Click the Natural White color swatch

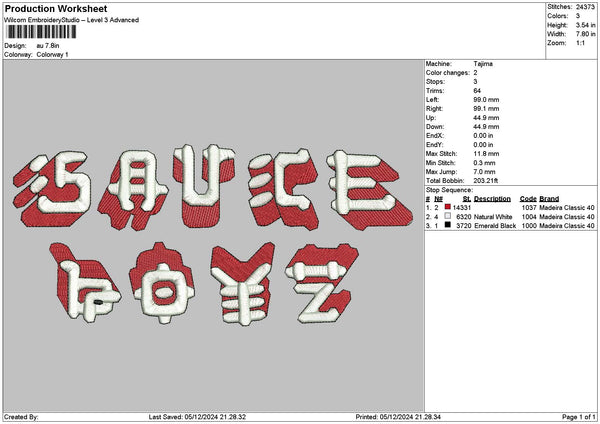tap(448, 216)
